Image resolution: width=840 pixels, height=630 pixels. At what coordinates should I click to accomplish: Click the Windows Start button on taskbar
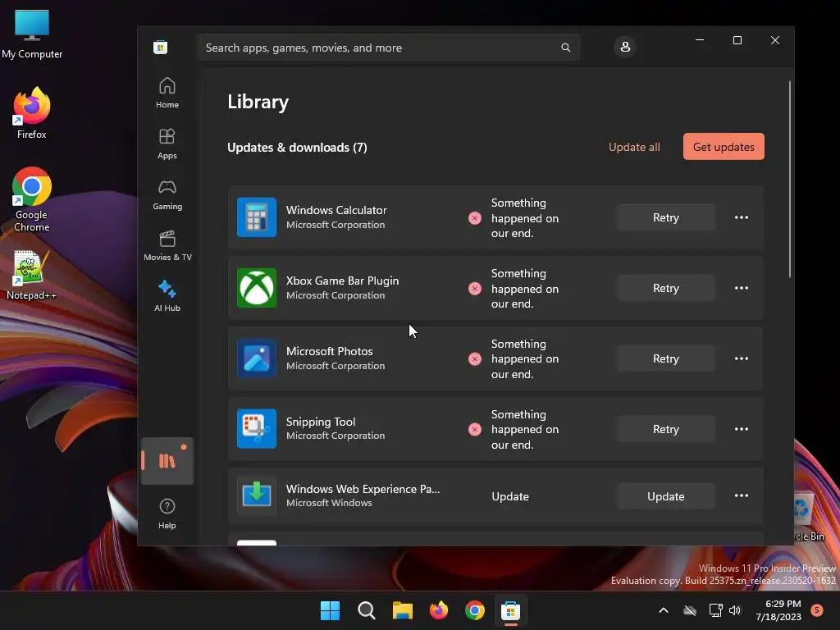coord(330,610)
